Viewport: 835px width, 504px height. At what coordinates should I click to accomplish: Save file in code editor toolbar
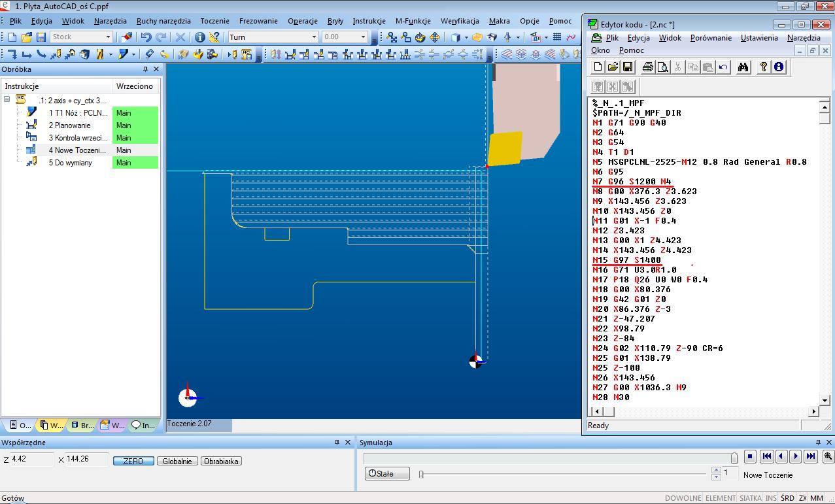(627, 67)
